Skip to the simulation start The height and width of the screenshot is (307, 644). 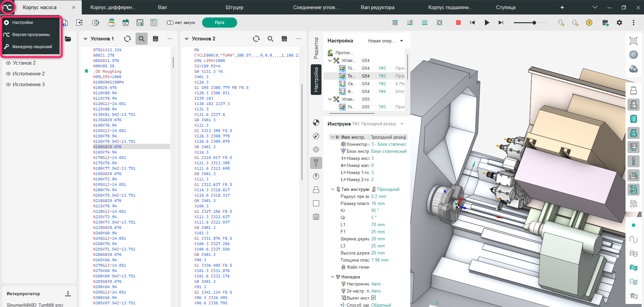coord(472,23)
